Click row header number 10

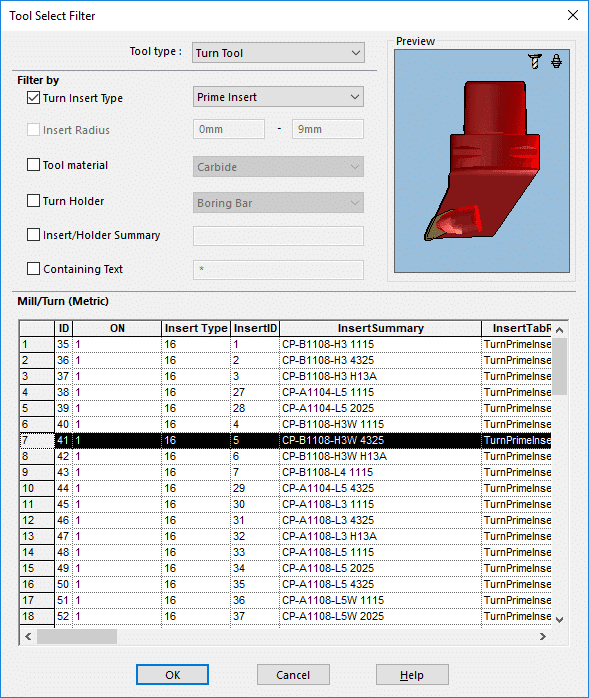[37, 488]
